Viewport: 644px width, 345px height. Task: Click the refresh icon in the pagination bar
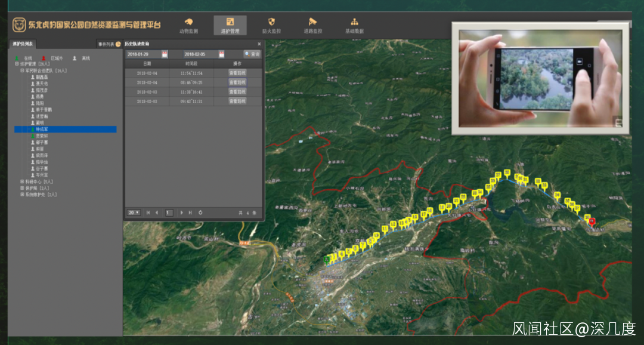tap(200, 212)
